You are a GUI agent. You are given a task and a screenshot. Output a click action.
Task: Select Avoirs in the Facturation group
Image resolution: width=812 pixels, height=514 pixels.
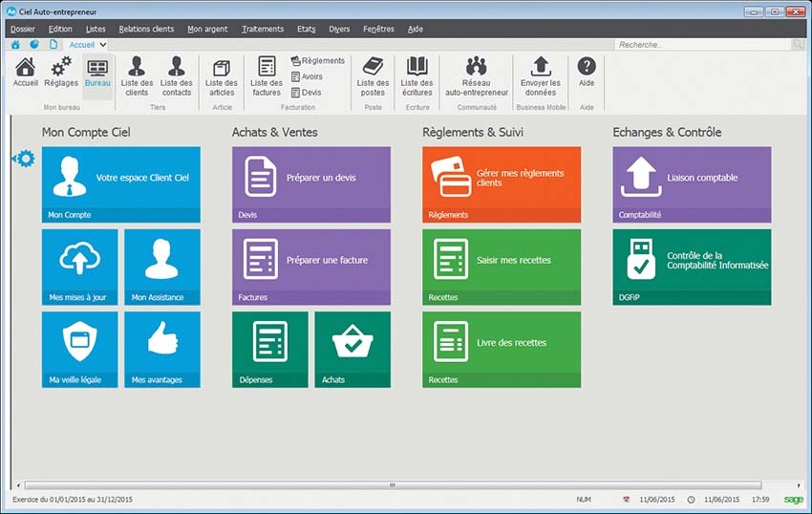(311, 76)
